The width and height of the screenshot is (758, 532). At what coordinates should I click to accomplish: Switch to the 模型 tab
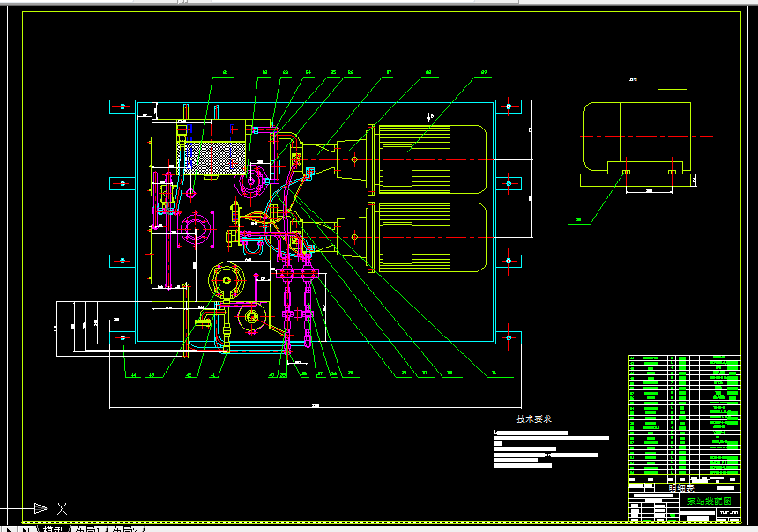[x=53, y=529]
